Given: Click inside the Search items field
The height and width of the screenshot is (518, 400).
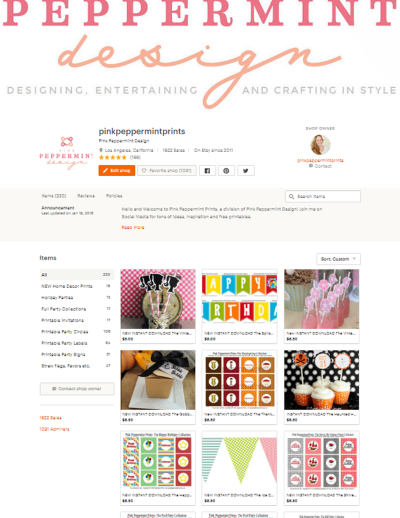Looking at the screenshot, I should (323, 196).
